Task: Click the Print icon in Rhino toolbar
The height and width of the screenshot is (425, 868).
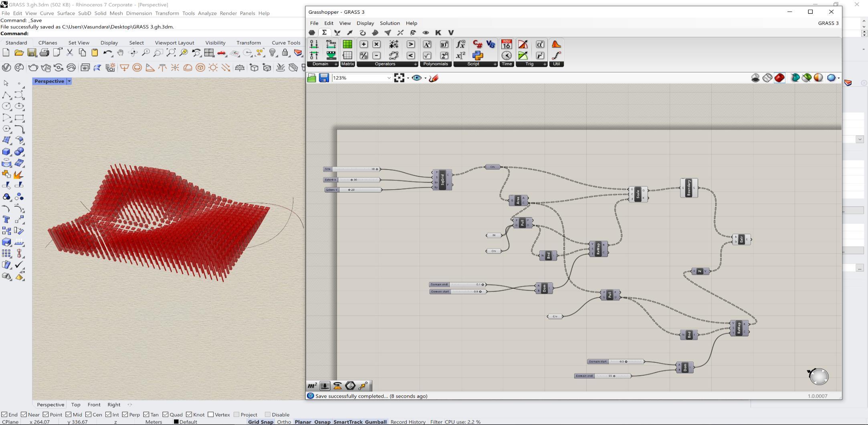Action: (44, 53)
